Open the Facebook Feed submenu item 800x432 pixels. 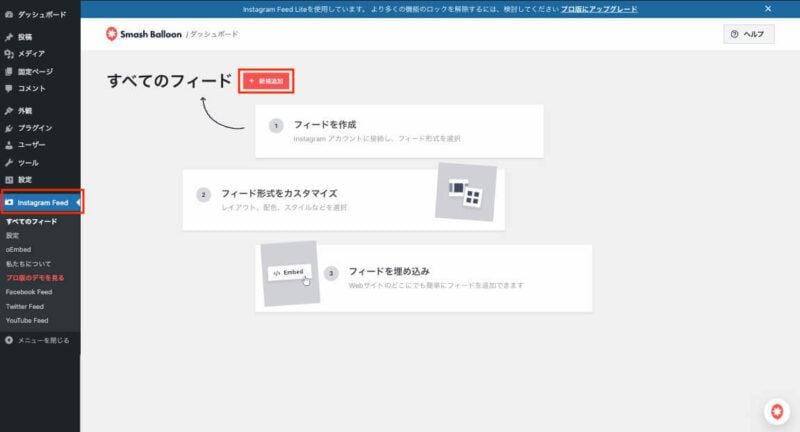[27, 291]
